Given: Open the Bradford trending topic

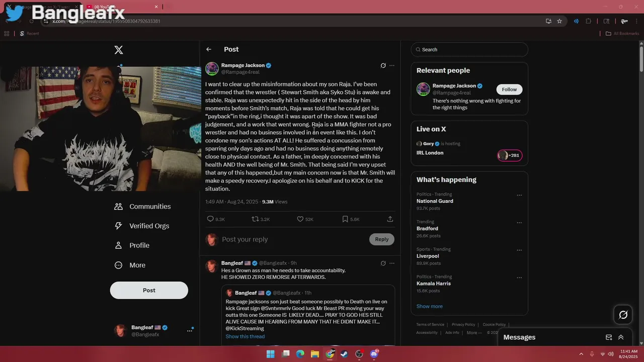Looking at the screenshot, I should click(x=427, y=229).
